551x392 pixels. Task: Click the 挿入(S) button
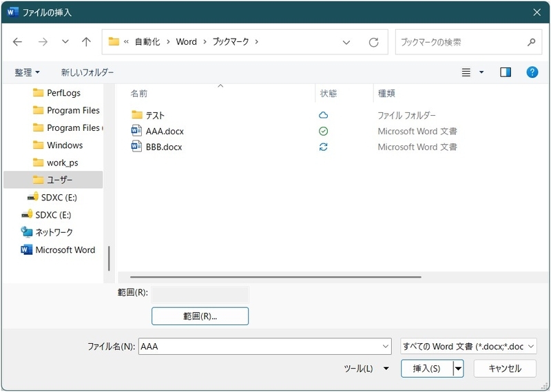tap(426, 369)
